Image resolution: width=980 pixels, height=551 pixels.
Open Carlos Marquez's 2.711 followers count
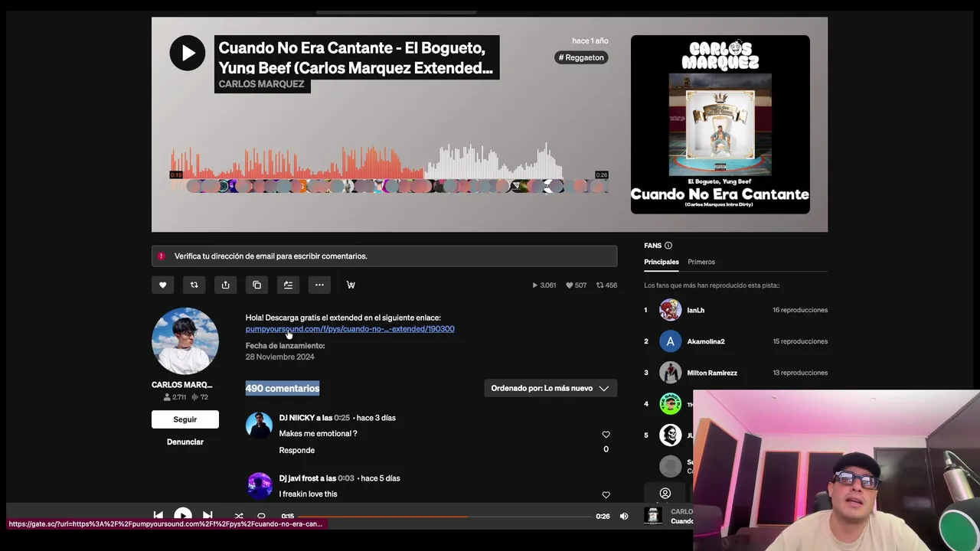tap(175, 397)
